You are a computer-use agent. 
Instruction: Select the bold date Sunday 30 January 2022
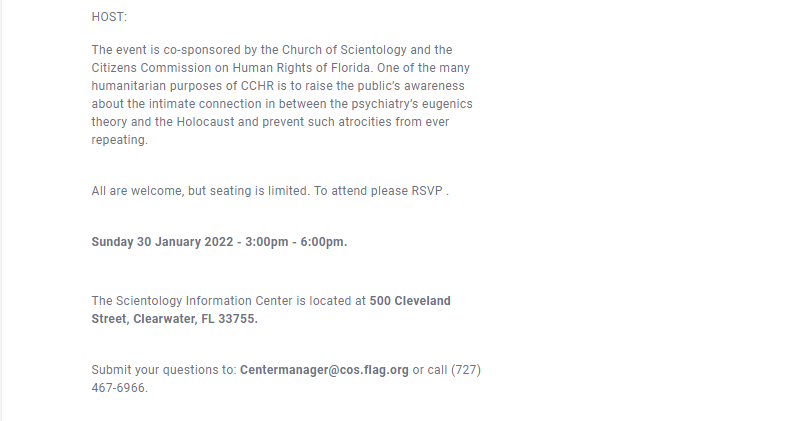tap(163, 242)
